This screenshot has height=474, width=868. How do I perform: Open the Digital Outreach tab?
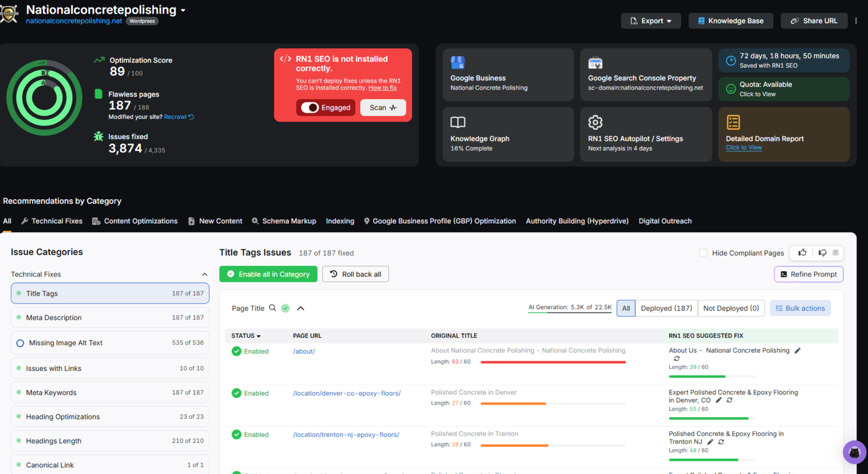[665, 221]
